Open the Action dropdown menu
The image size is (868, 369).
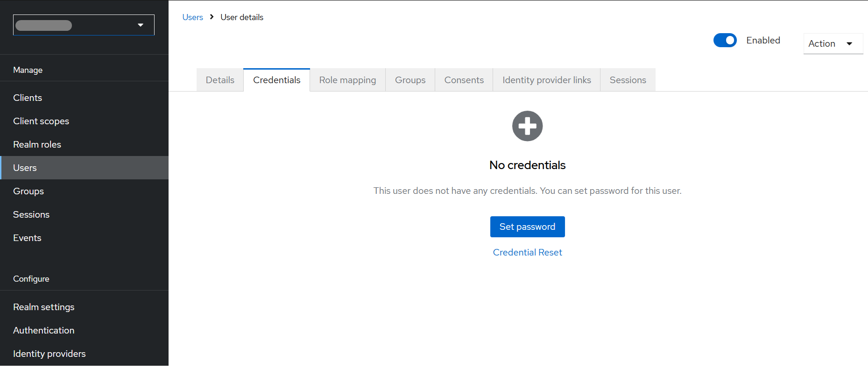pyautogui.click(x=833, y=43)
